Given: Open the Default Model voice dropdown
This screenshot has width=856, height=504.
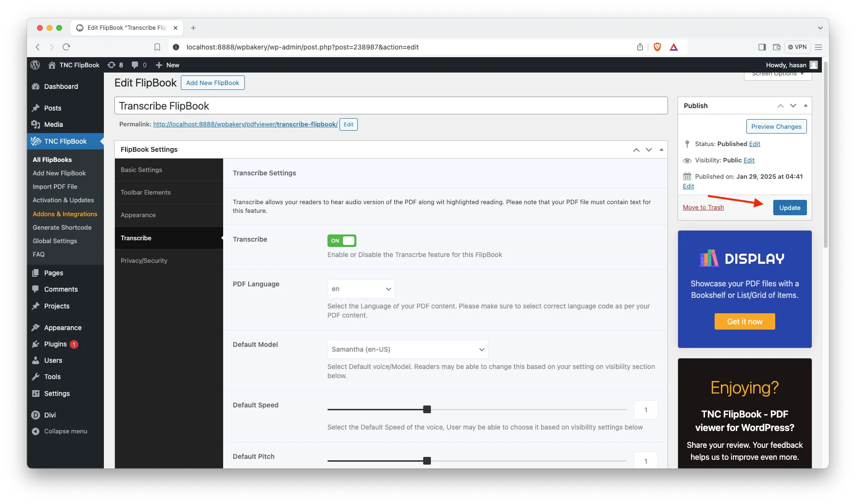Looking at the screenshot, I should [x=407, y=349].
